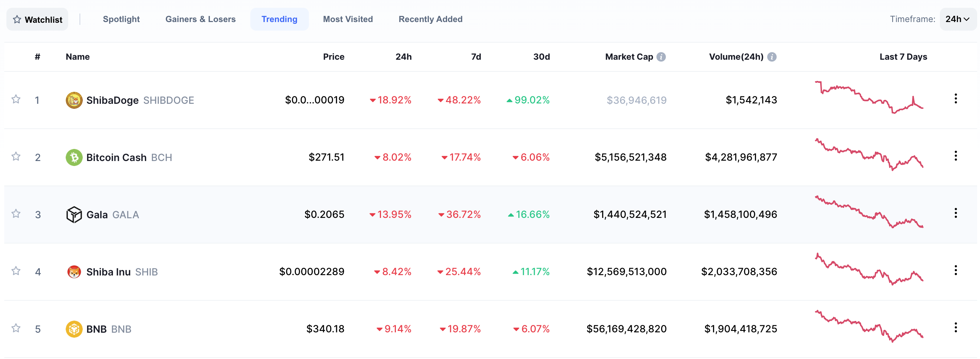Click the ShibaDoge coin logo icon

tap(74, 100)
